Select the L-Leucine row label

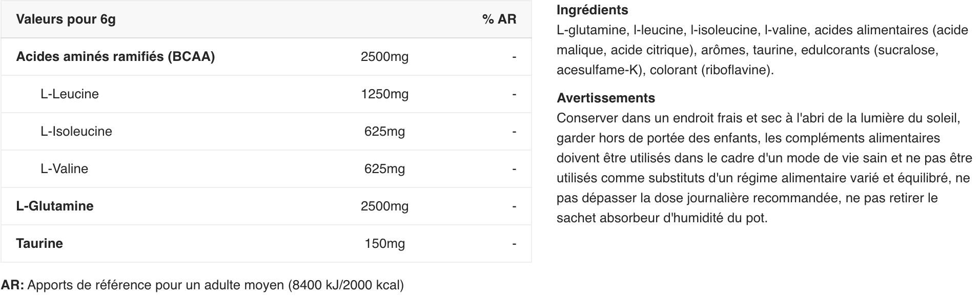tap(70, 94)
